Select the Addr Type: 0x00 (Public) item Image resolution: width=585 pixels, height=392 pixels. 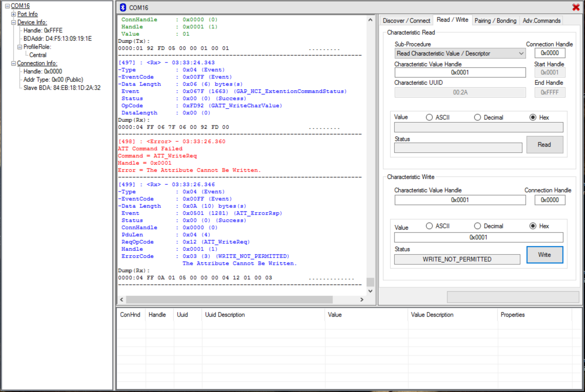tap(53, 80)
